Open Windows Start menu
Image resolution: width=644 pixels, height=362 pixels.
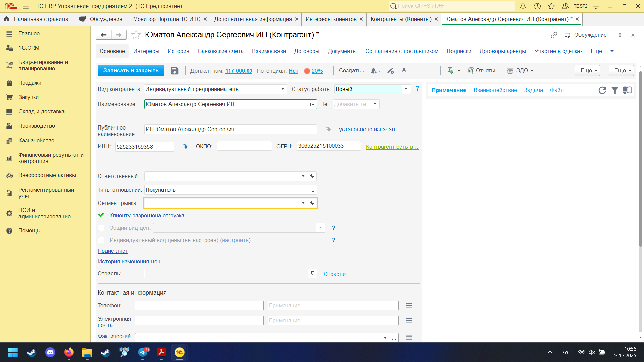pos(13,352)
